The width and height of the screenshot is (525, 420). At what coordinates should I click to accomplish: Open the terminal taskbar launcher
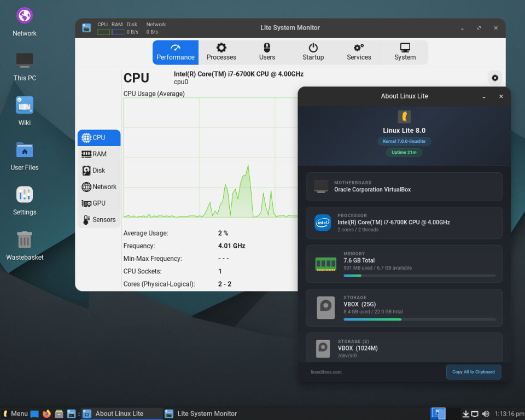click(71, 413)
